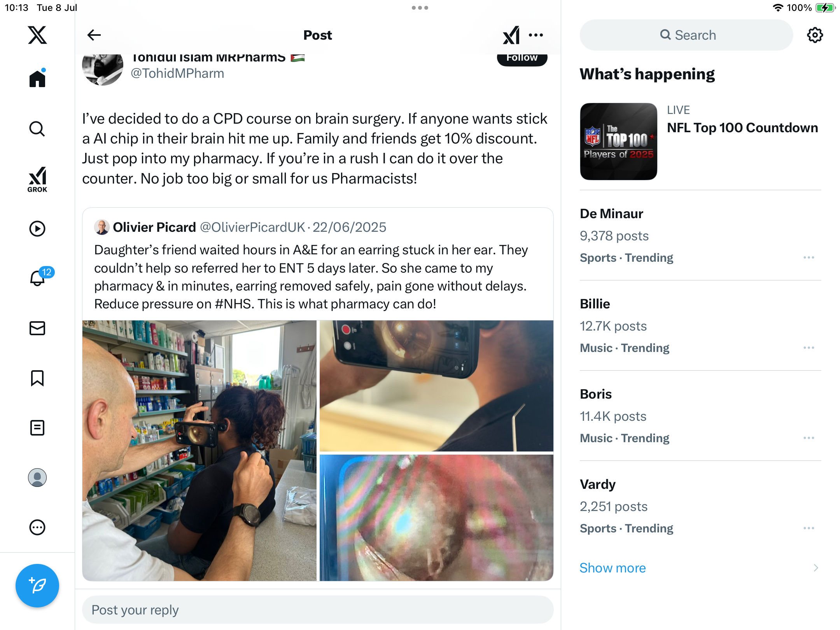Open post options three-dot menu
Viewport: 840px width, 630px height.
point(536,35)
